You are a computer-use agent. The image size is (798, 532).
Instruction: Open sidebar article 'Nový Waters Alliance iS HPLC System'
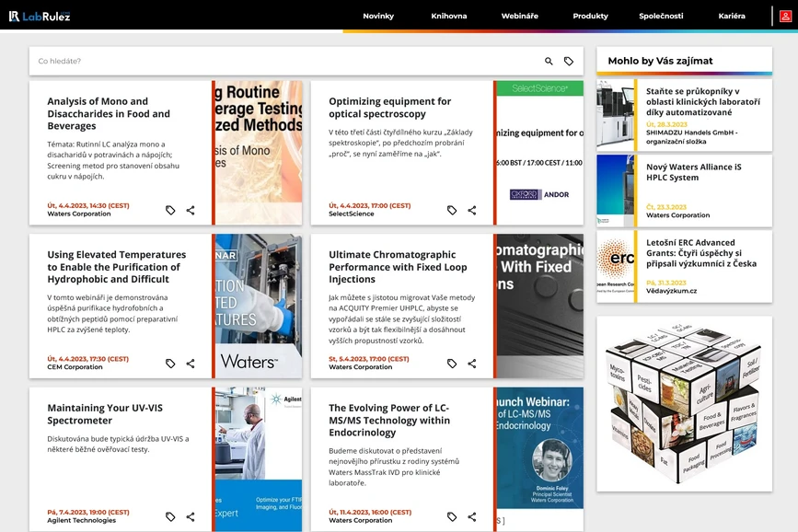[694, 172]
